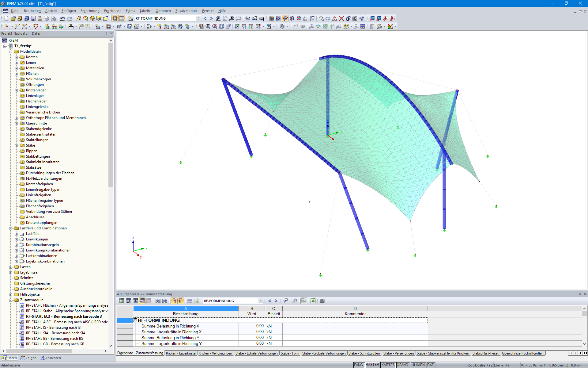Click the rotate about axis icon
Screen dimensions: 588x368
pos(328,18)
